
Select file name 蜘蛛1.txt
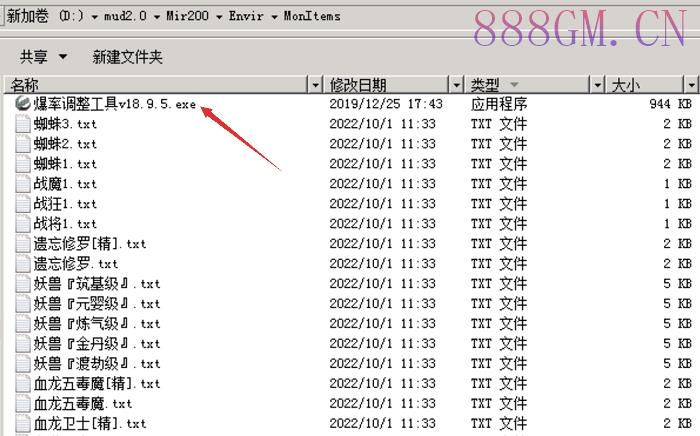coord(65,164)
